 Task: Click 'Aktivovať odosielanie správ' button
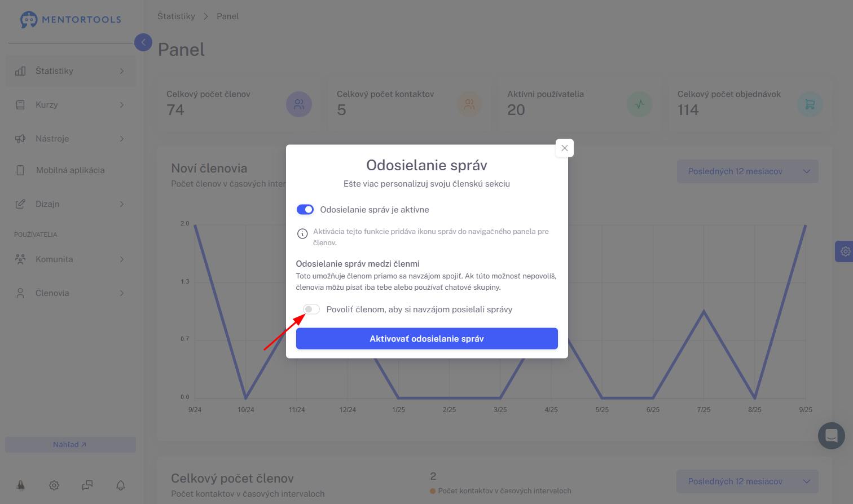tap(427, 339)
